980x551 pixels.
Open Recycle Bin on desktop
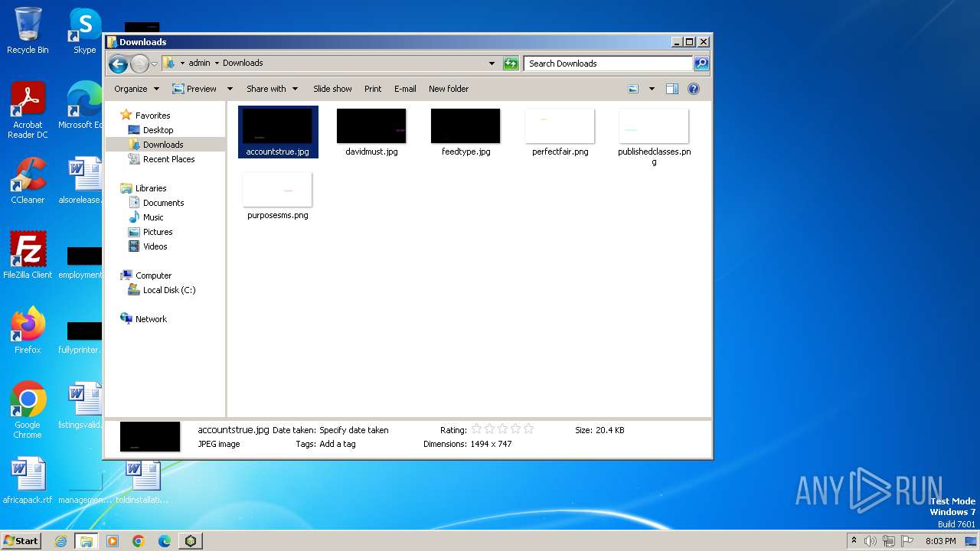pos(28,31)
